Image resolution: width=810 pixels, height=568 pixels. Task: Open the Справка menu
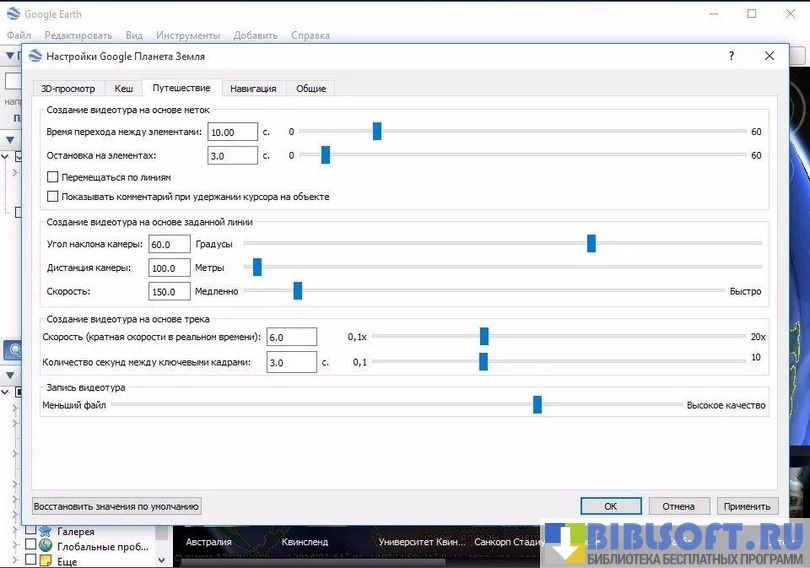click(x=310, y=35)
